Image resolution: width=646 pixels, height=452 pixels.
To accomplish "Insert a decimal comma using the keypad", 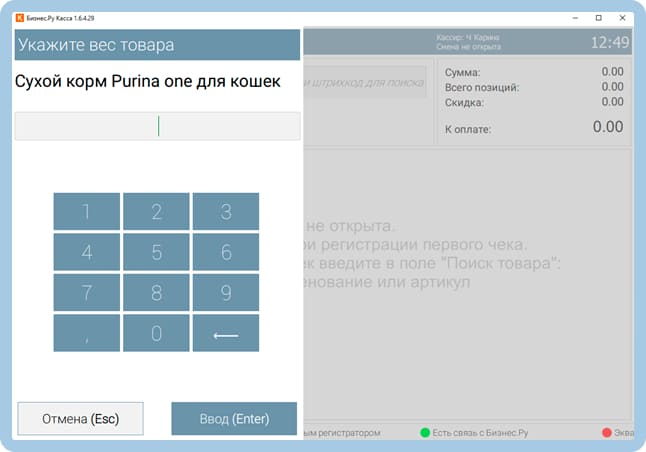I will click(87, 333).
